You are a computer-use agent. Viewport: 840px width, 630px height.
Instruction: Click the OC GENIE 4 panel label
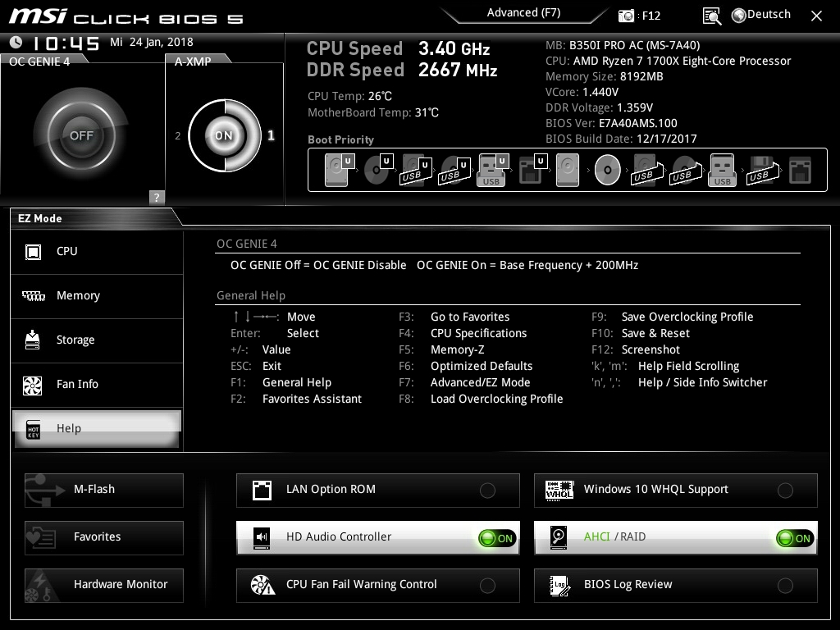pyautogui.click(x=39, y=62)
